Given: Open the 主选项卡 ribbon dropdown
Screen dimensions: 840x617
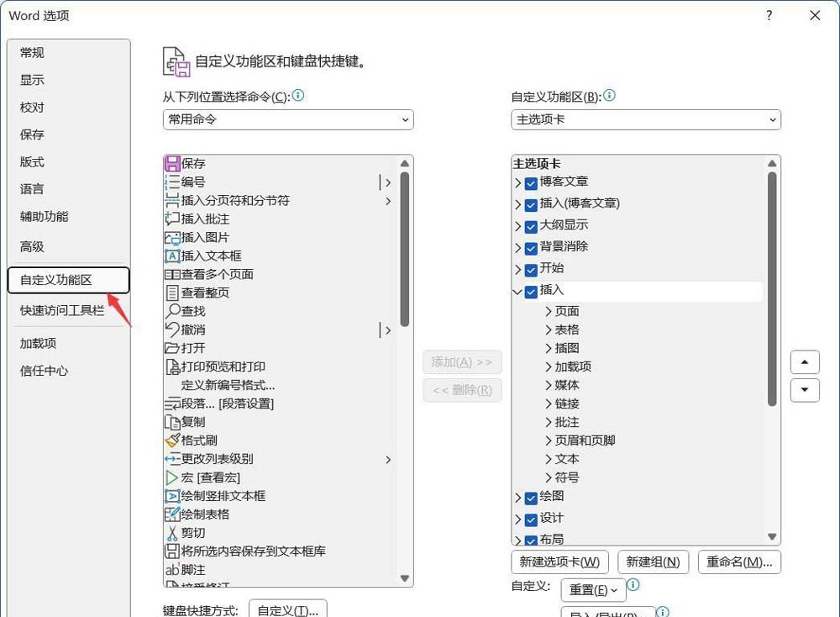Looking at the screenshot, I should [645, 119].
